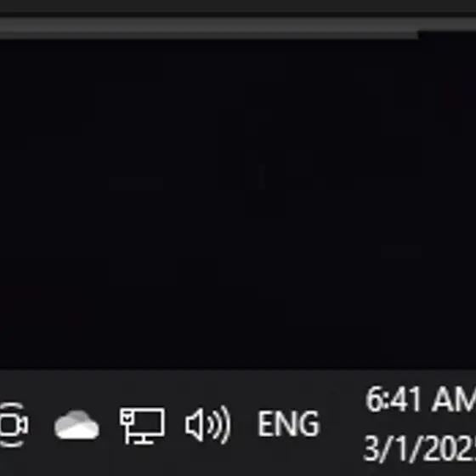Show OneDrive sync status from cloud icon
Viewport: 476px width, 476px height.
point(76,424)
